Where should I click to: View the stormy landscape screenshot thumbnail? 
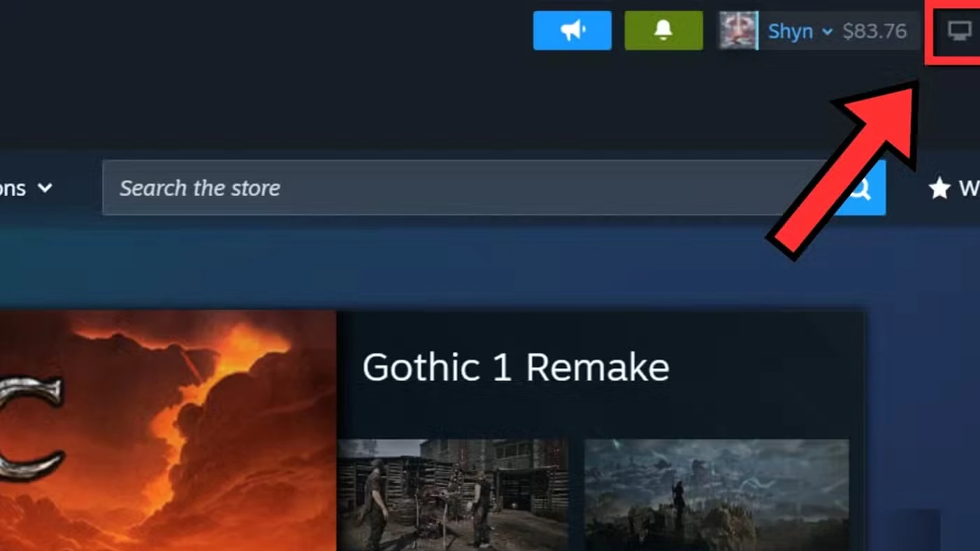tap(716, 495)
